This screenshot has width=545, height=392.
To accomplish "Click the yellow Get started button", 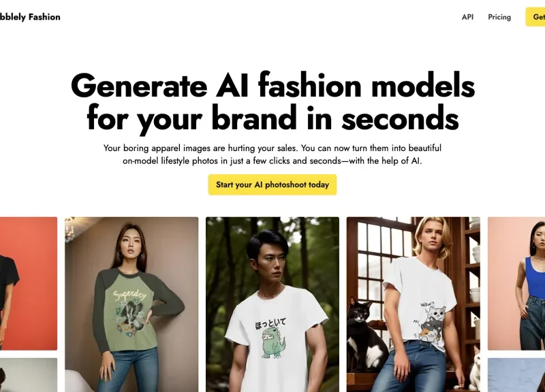I will click(x=535, y=16).
